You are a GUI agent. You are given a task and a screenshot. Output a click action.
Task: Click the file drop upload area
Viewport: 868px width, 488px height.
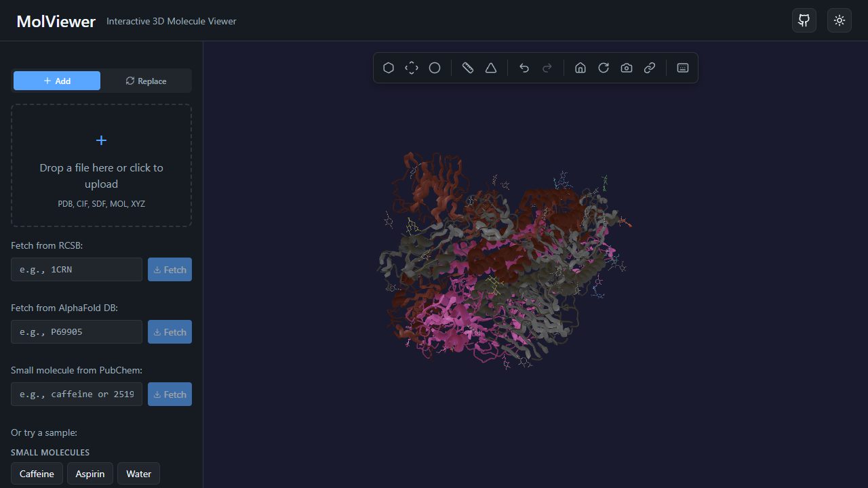[101, 165]
